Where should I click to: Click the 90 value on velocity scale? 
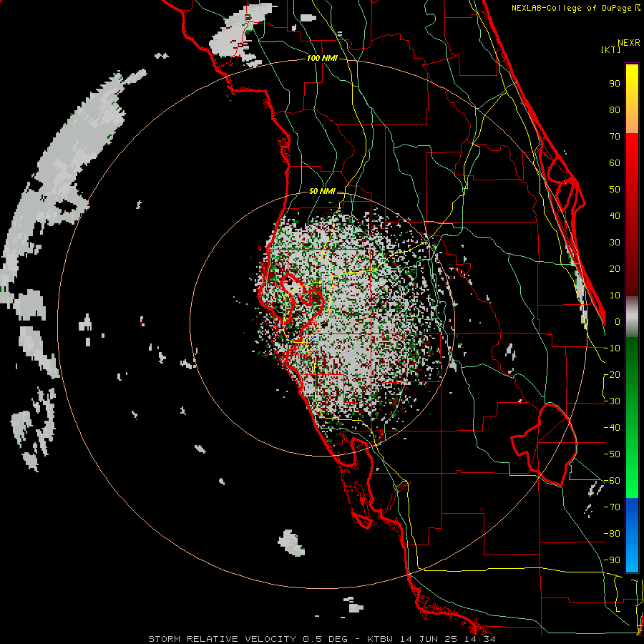(x=615, y=84)
